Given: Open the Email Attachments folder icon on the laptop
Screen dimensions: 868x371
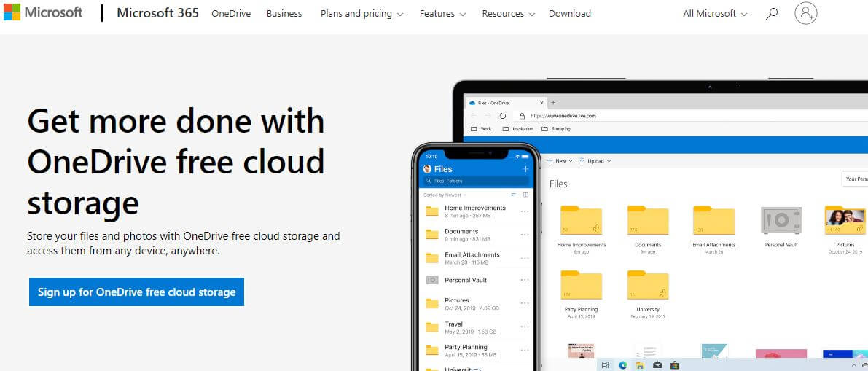Looking at the screenshot, I should (x=713, y=220).
